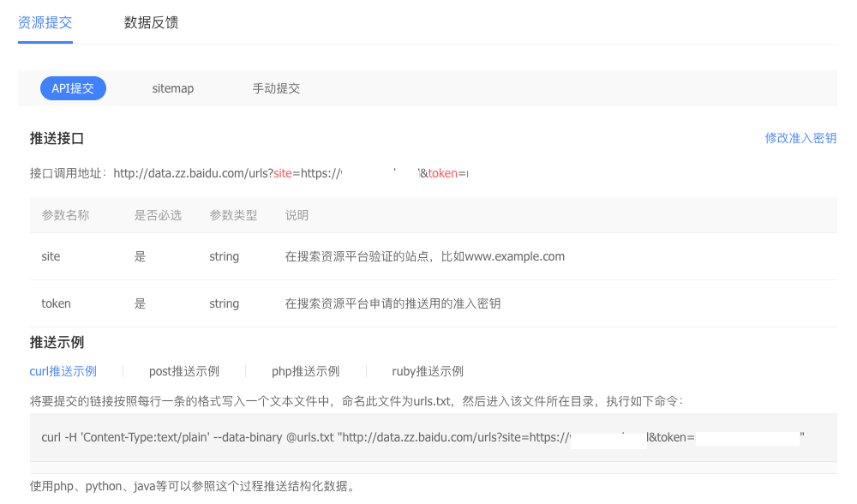Click the 修改准入密钥 link
The width and height of the screenshot is (857, 504).
click(800, 138)
